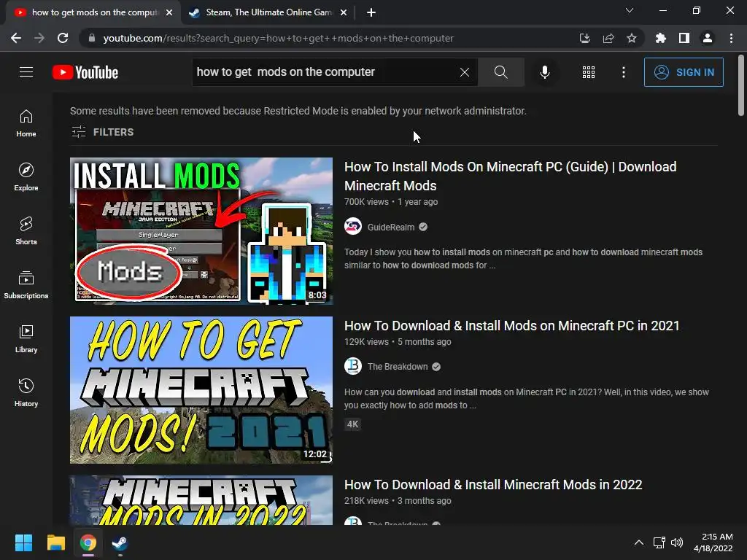Click The Breakdown avatar under 2021 video
The width and height of the screenshot is (747, 560).
(x=353, y=366)
